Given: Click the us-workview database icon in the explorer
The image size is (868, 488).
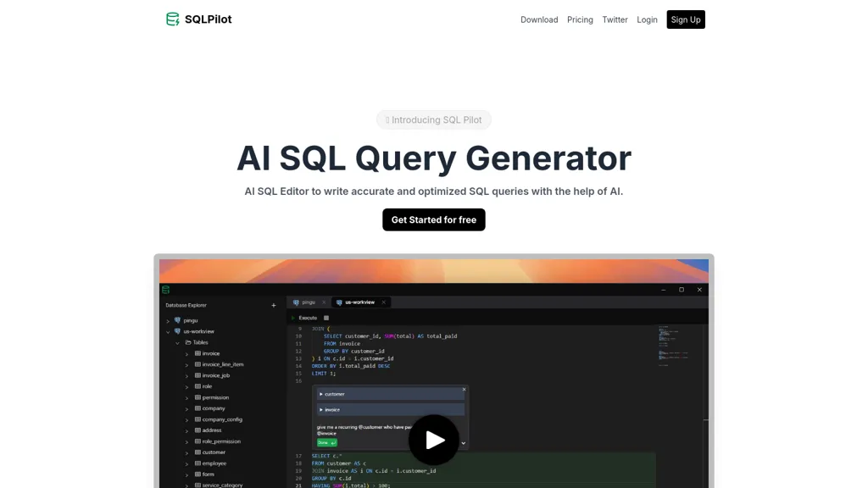Looking at the screenshot, I should click(177, 331).
